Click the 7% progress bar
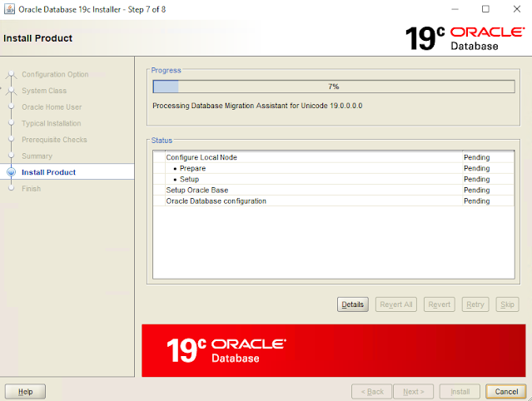This screenshot has width=532, height=401. pos(334,87)
